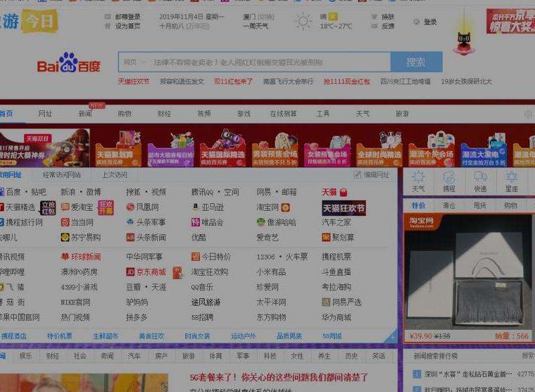Open the 携程 widget icon
Image resolution: width=535 pixels, height=392 pixels.
click(x=449, y=182)
